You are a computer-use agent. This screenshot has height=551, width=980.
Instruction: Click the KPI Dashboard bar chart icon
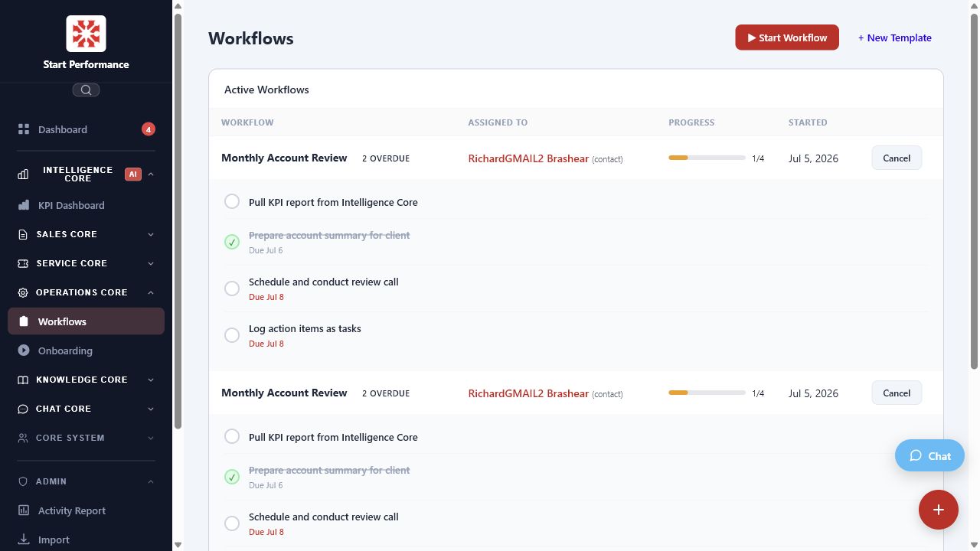click(x=24, y=205)
